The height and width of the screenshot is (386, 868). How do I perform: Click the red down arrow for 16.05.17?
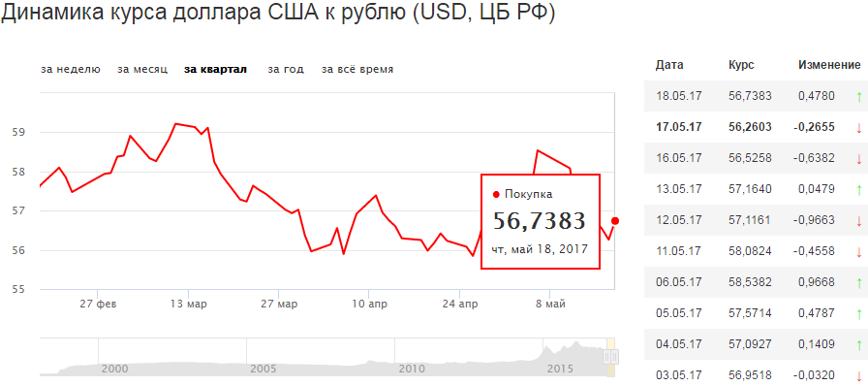coord(858,159)
